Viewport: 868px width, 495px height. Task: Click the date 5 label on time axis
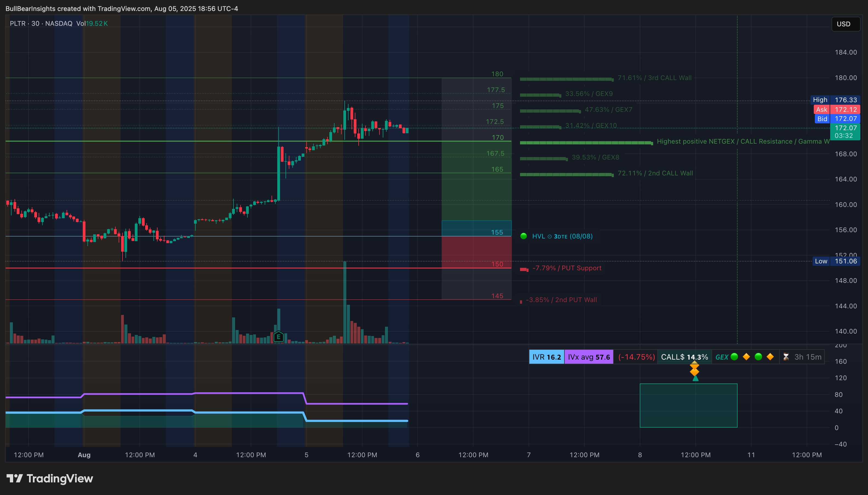(306, 455)
